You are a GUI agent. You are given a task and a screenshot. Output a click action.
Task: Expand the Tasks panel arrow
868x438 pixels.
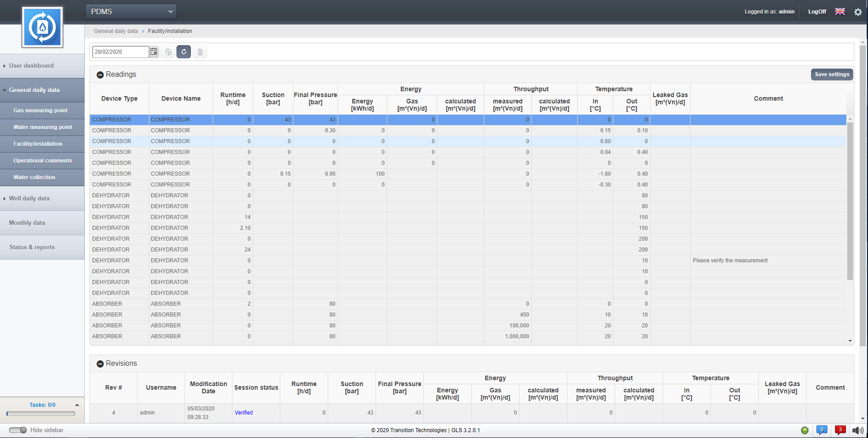[x=77, y=405]
